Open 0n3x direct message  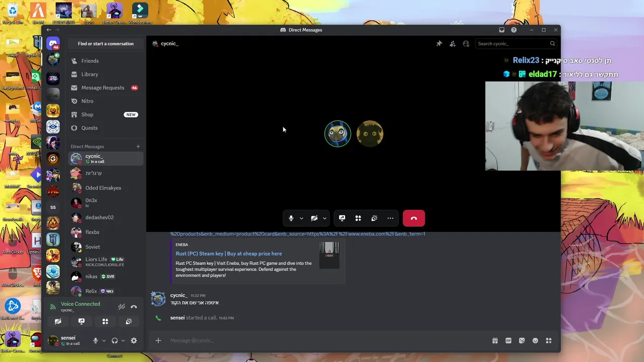click(106, 203)
